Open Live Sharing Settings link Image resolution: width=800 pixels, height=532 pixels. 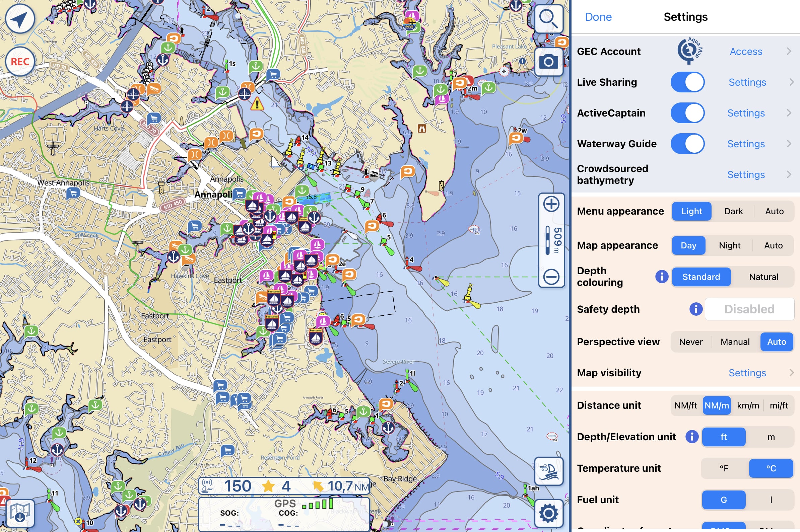(x=747, y=82)
